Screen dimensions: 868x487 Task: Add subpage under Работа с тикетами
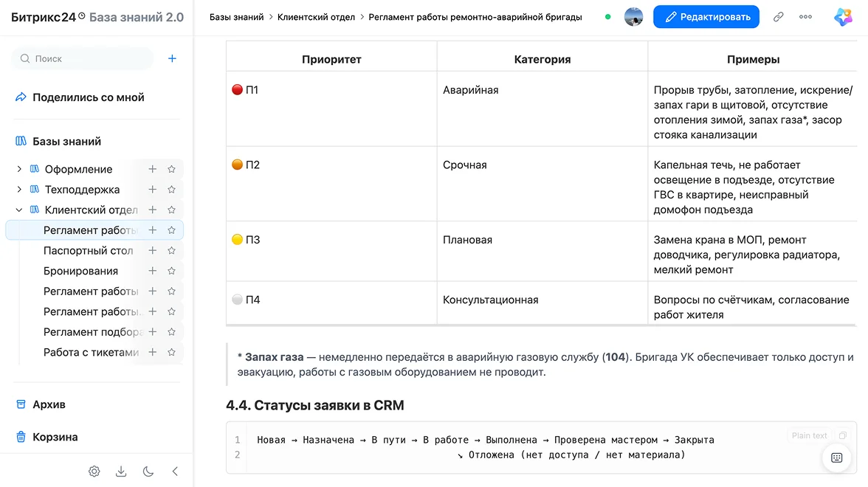(x=152, y=352)
